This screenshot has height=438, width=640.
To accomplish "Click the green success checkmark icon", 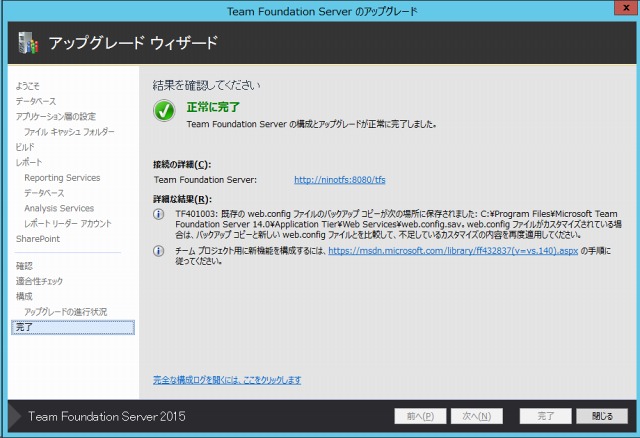I will click(x=164, y=110).
